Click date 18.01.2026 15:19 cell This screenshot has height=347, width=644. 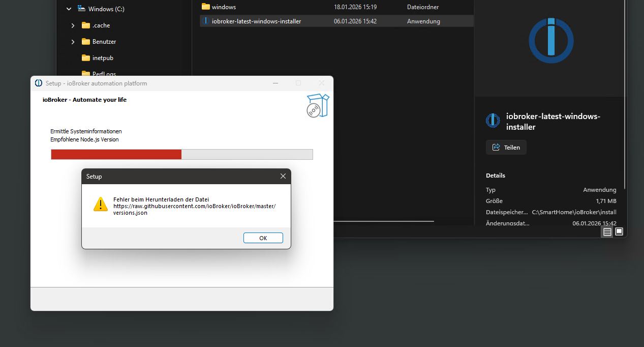(x=355, y=7)
